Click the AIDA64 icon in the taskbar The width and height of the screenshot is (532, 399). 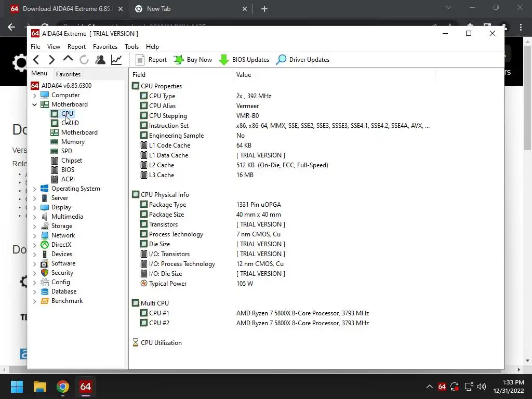point(86,387)
